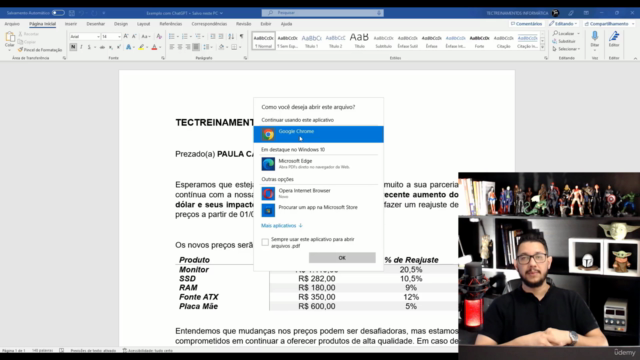
Task: Click the bullet list icon
Action: pyautogui.click(x=172, y=36)
